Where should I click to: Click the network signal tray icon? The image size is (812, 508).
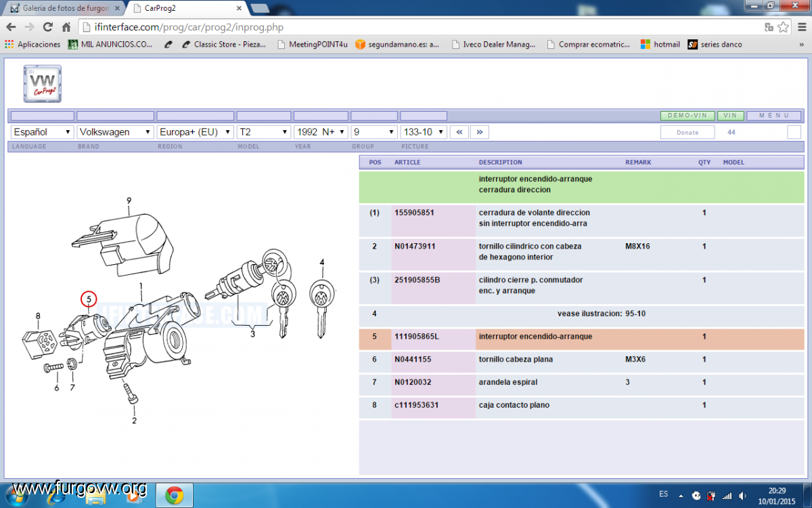[727, 496]
